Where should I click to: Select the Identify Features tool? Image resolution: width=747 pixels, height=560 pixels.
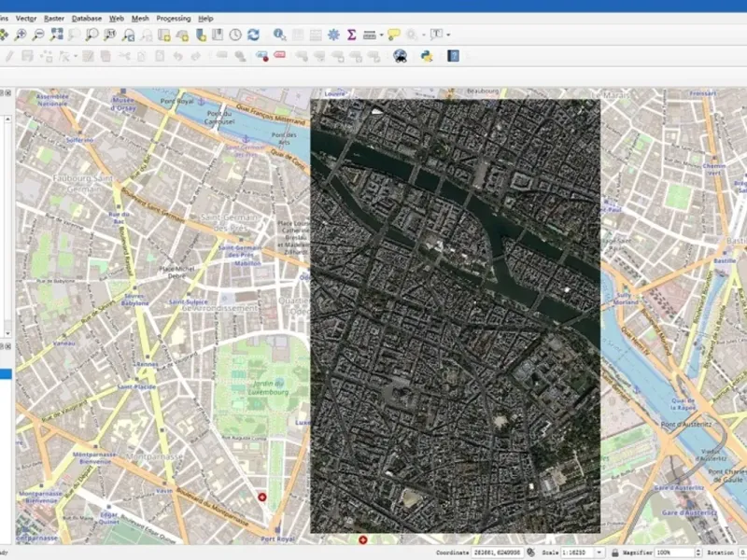[x=279, y=35]
